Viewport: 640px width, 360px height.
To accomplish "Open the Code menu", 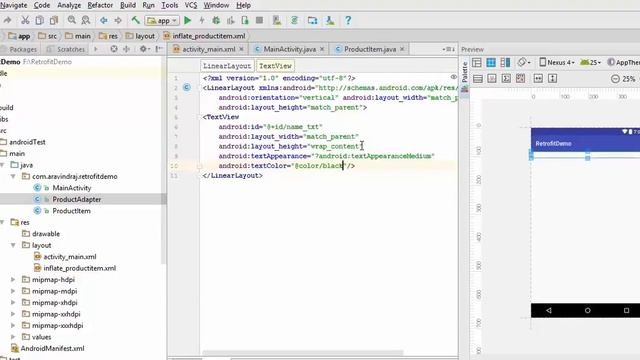I will [x=42, y=5].
